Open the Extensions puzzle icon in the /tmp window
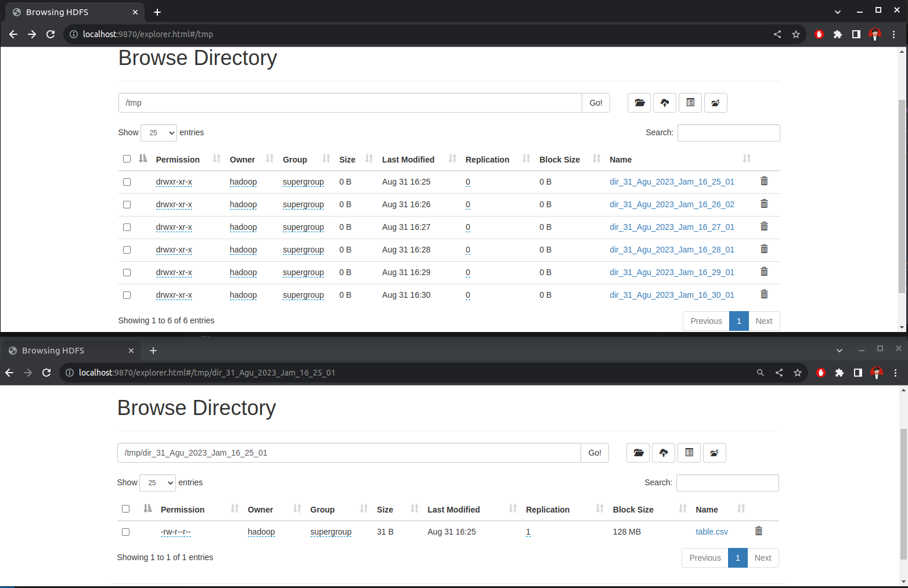908x588 pixels. [x=838, y=34]
